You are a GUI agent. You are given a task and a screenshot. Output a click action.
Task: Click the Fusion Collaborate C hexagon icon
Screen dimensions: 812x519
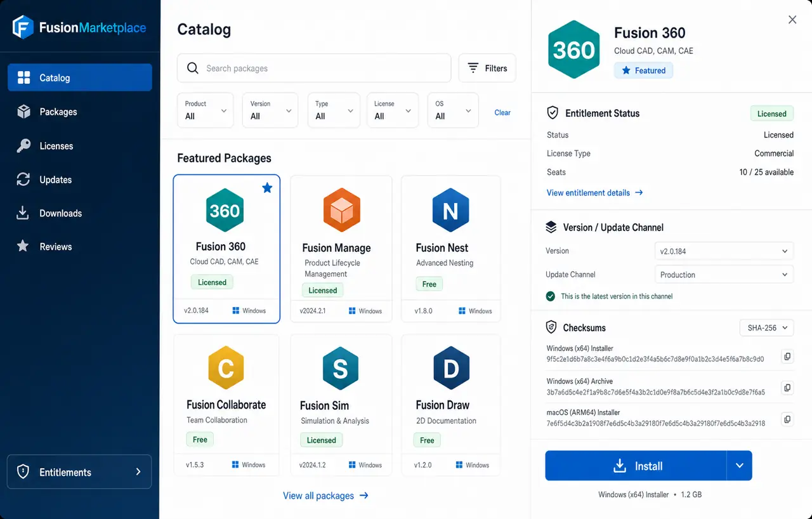coord(226,368)
